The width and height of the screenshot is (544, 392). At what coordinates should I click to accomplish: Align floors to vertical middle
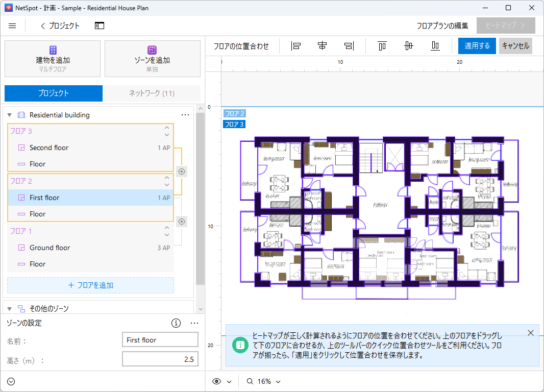click(x=409, y=46)
